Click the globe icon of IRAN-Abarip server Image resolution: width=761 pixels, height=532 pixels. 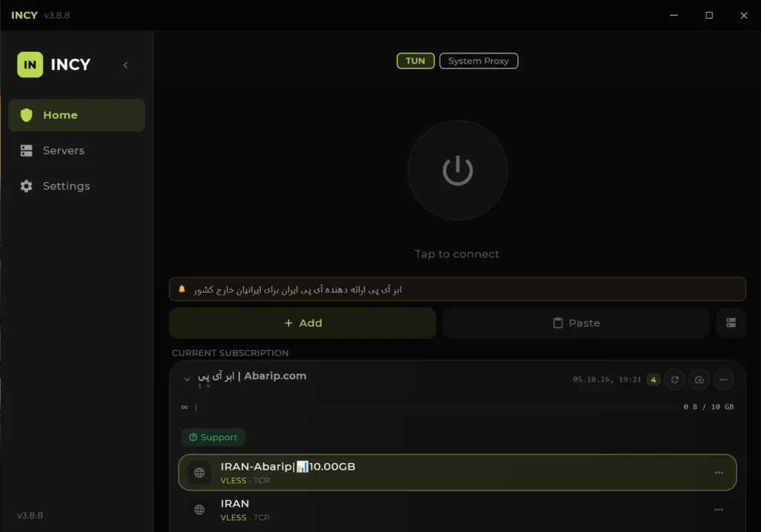click(x=199, y=473)
